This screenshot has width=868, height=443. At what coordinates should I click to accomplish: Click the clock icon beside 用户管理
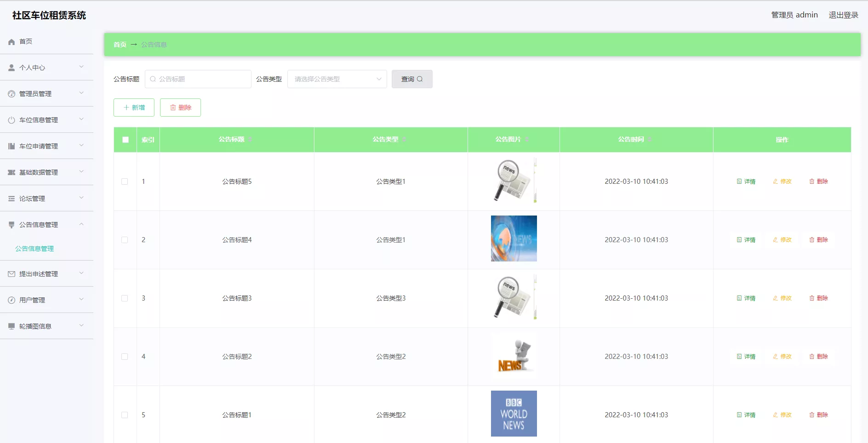[11, 300]
